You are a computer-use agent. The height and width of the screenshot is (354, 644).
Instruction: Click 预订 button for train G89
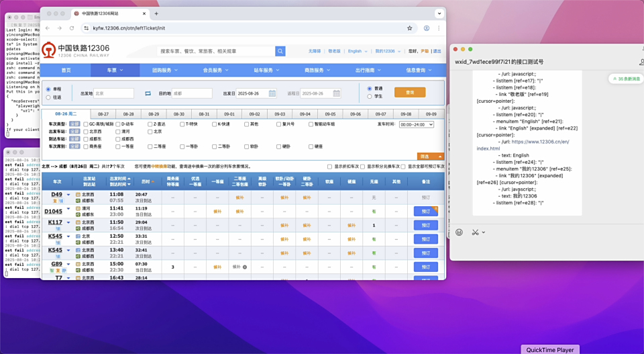click(x=426, y=267)
